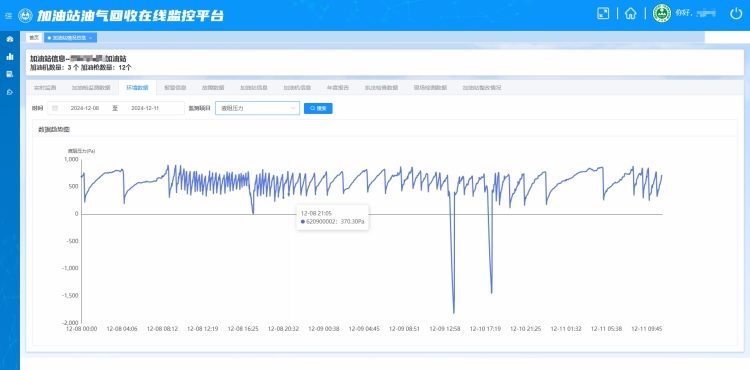Expand the 监测项目 dropdown showing 液阻压力
750x370 pixels.
[257, 108]
